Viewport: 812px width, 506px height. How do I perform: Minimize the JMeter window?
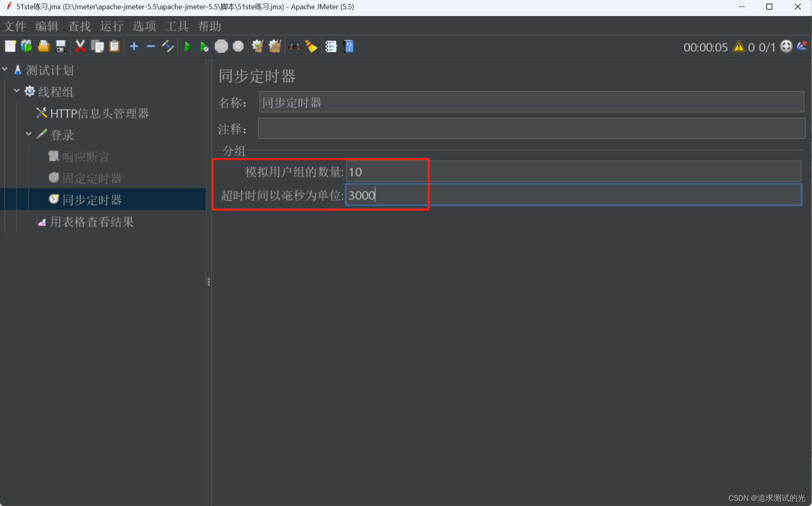point(741,7)
